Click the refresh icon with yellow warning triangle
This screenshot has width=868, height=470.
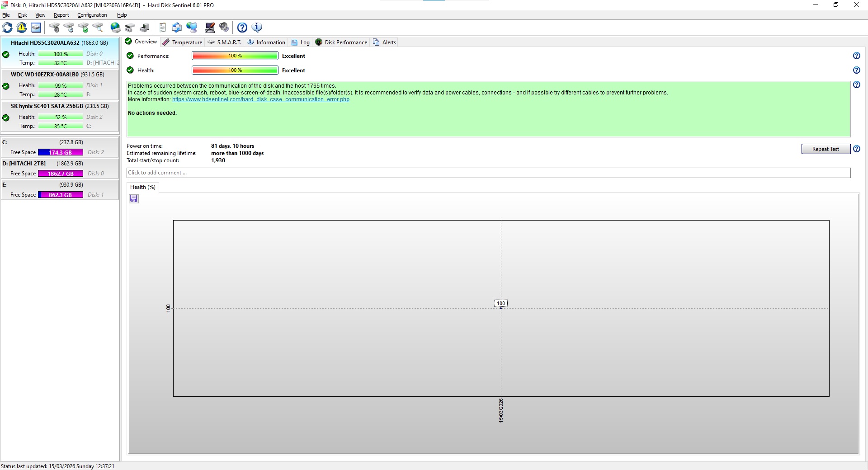[x=22, y=28]
